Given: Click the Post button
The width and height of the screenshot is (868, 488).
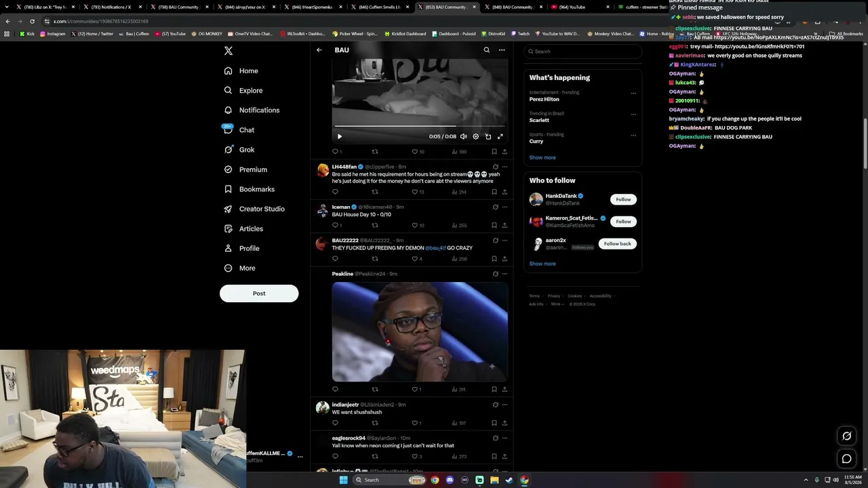Looking at the screenshot, I should tap(259, 293).
